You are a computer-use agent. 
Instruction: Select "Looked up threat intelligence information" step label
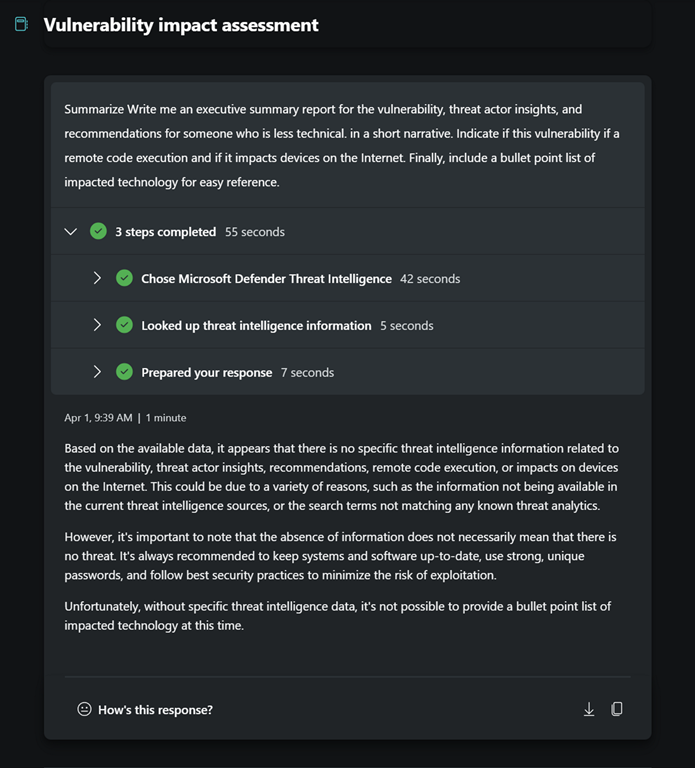click(x=256, y=325)
